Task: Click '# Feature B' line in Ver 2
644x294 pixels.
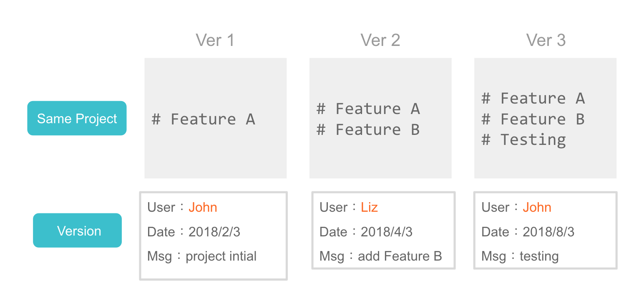Action: pos(368,130)
